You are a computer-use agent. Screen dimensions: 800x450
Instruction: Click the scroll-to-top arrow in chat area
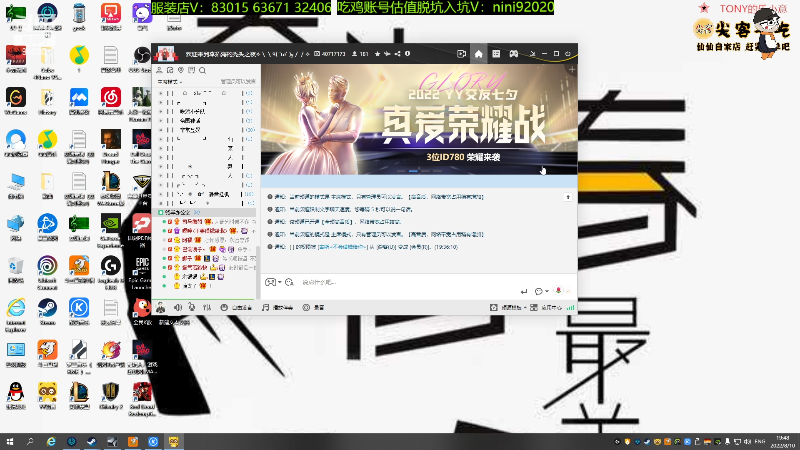(x=568, y=197)
